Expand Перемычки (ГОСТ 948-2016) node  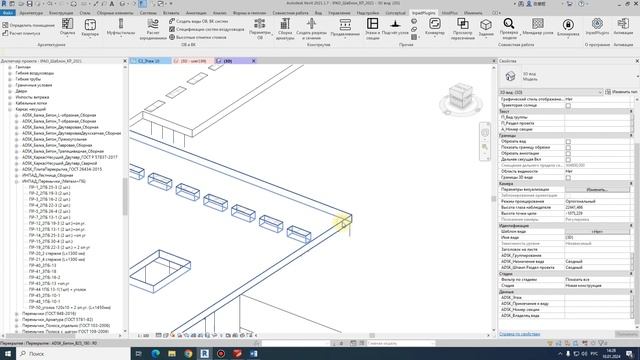[x=17, y=314]
